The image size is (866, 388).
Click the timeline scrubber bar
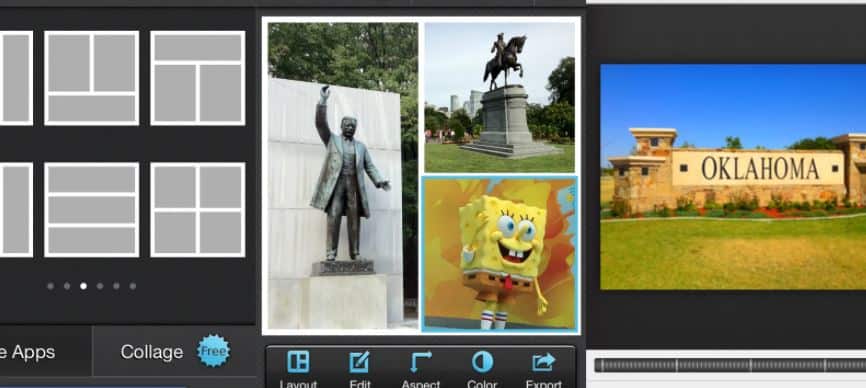[730, 365]
